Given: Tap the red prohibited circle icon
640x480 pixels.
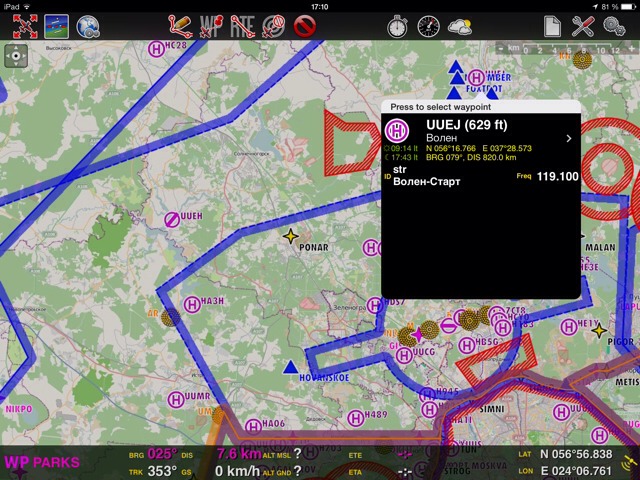Looking at the screenshot, I should (305, 26).
